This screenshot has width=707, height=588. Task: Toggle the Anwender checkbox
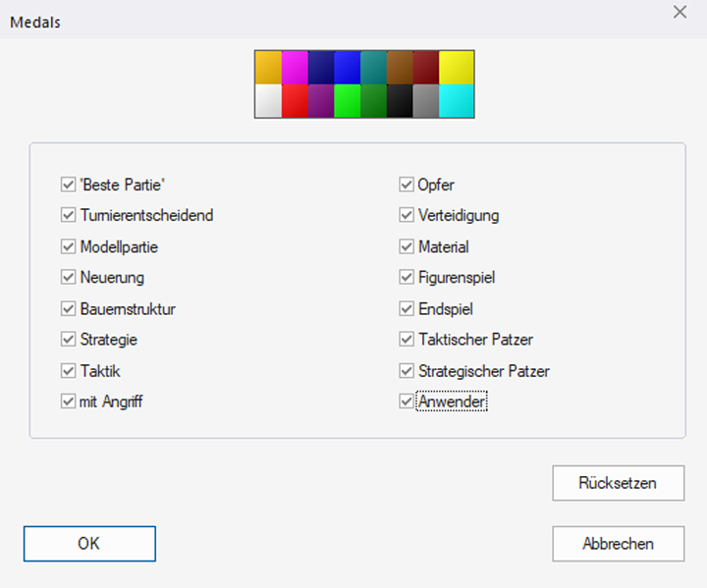406,401
